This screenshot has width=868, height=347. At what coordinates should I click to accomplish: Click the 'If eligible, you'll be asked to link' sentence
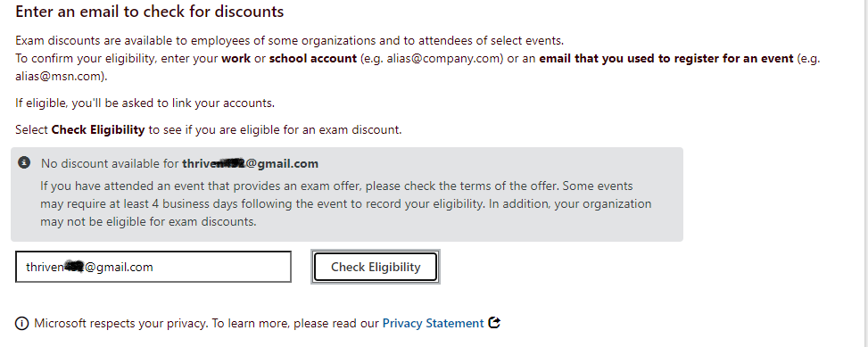pos(145,103)
